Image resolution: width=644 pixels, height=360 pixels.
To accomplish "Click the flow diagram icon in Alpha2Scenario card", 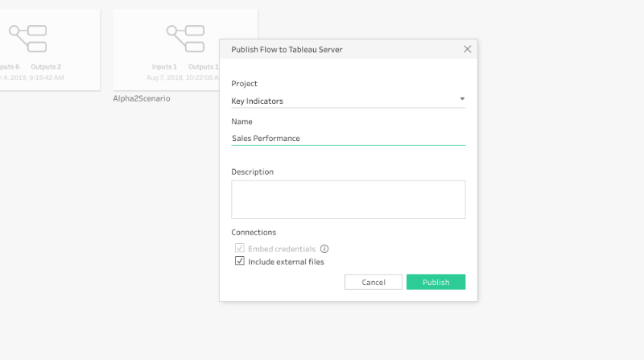I will tap(185, 37).
